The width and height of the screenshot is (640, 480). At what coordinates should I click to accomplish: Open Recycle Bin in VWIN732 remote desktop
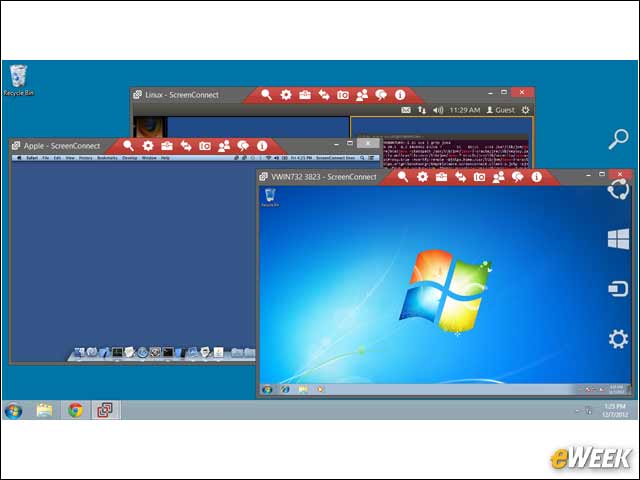tap(270, 197)
